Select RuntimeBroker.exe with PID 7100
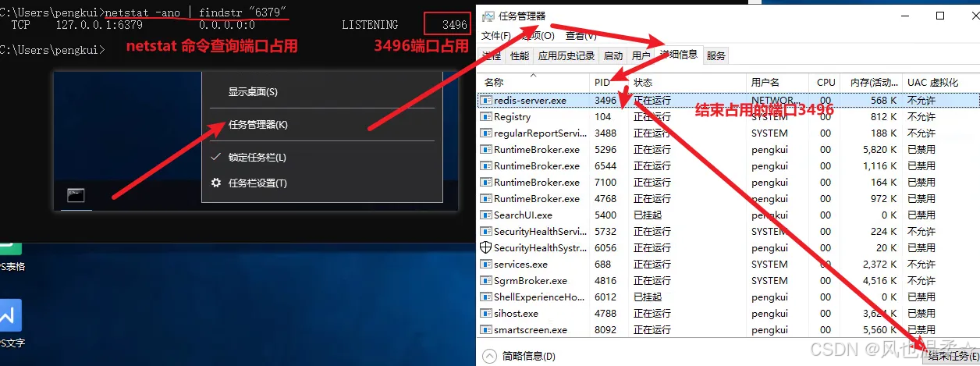980x366 pixels. [537, 183]
